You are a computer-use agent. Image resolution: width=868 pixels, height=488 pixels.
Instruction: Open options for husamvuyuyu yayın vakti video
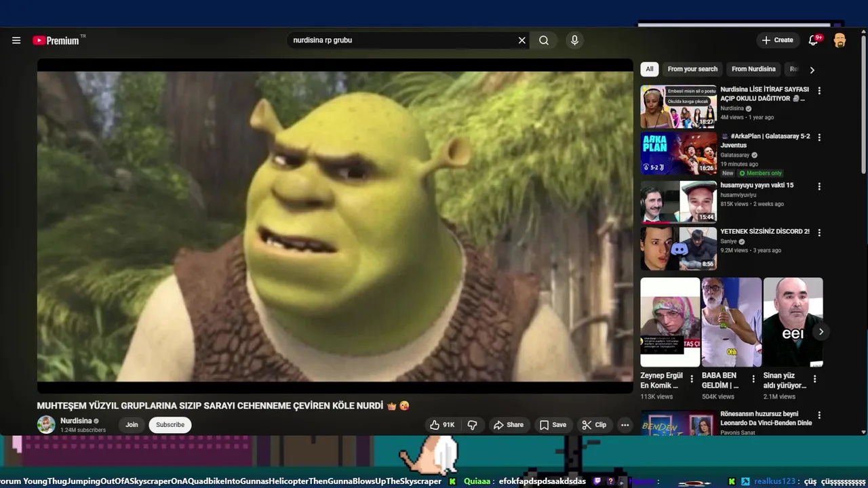819,186
